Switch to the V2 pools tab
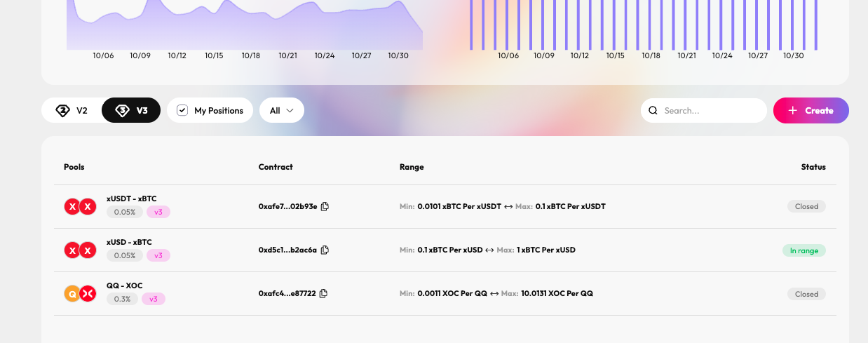 click(72, 111)
